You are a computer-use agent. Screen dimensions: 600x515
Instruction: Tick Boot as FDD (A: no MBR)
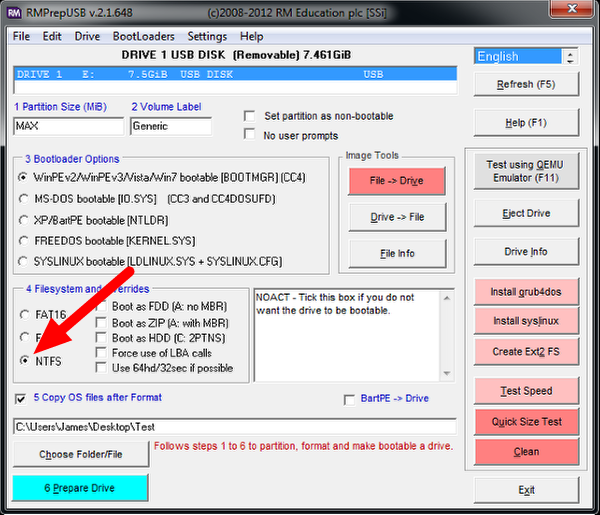point(101,306)
